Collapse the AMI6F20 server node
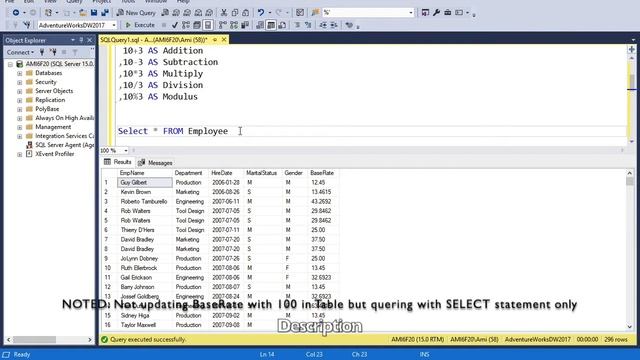 point(10,64)
